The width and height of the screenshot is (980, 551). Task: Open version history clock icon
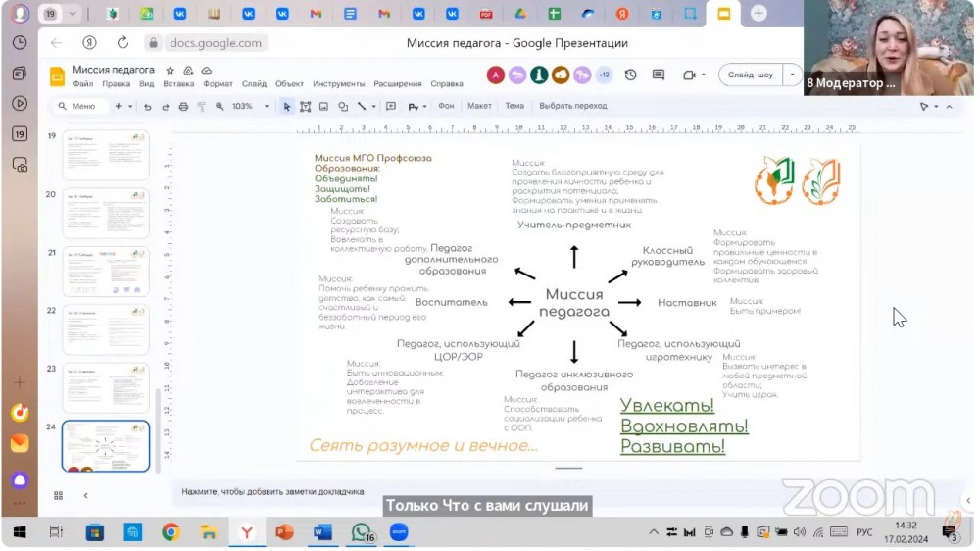click(x=630, y=75)
